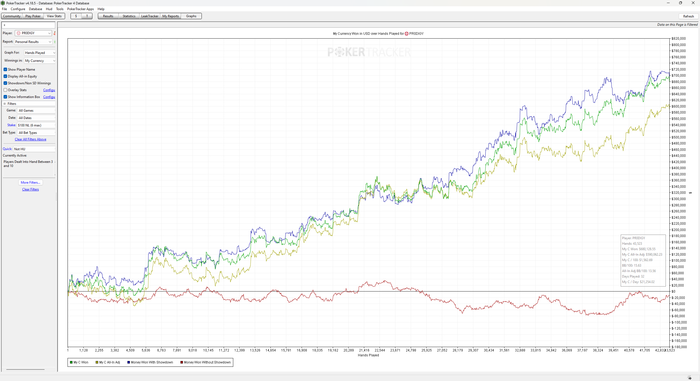Click the resize grip icon in the status bar

[x=690, y=377]
